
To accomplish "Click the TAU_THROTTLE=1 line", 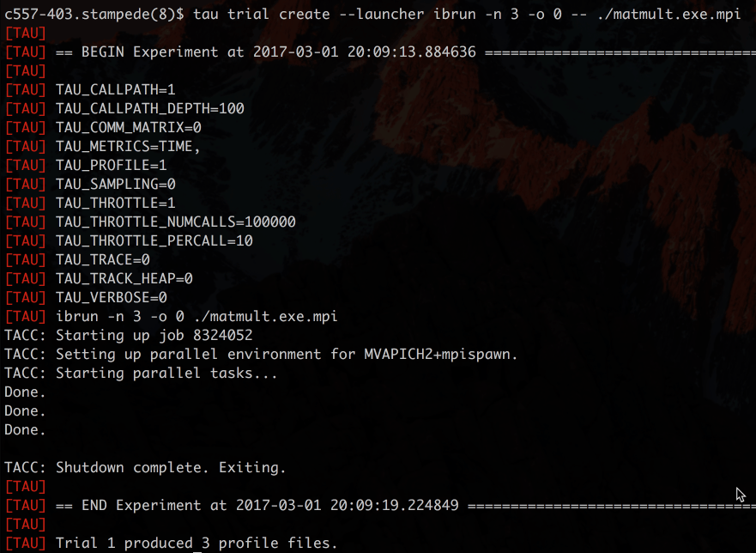I will pos(90,203).
